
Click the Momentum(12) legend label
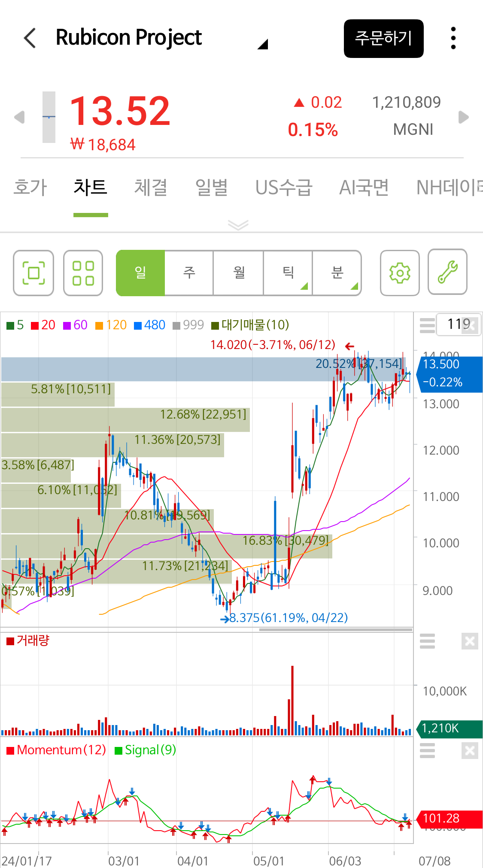coord(56,750)
